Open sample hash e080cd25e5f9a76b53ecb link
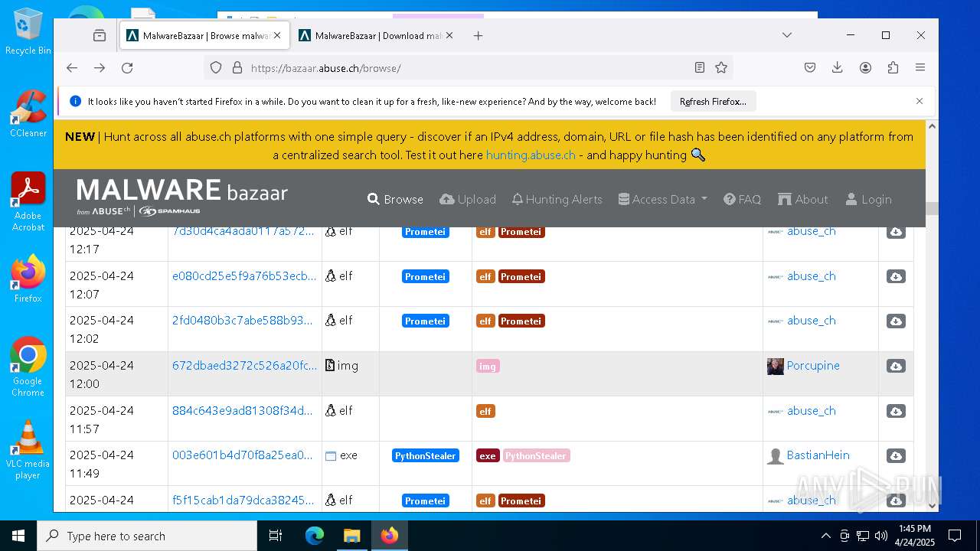Viewport: 980px width, 551px height. pyautogui.click(x=244, y=275)
